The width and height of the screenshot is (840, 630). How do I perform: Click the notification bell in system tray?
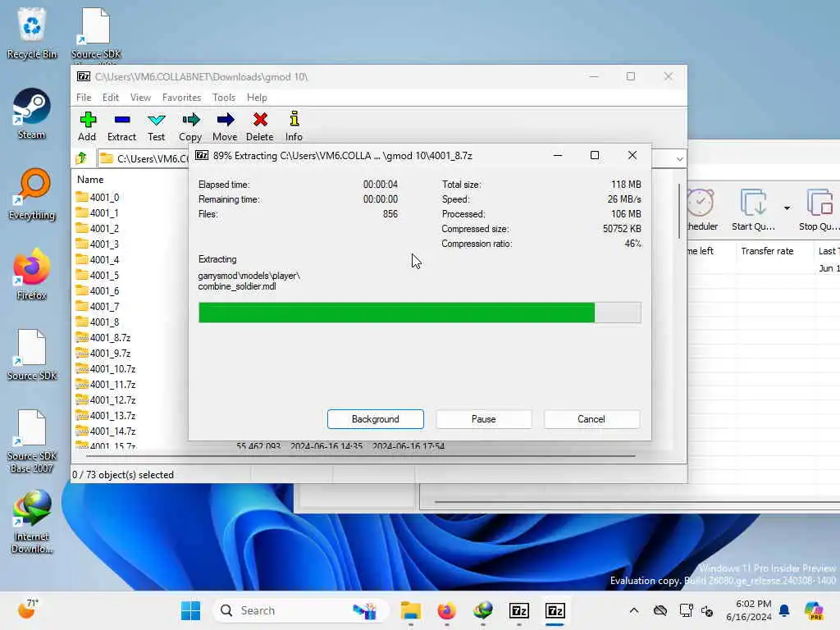pos(784,610)
